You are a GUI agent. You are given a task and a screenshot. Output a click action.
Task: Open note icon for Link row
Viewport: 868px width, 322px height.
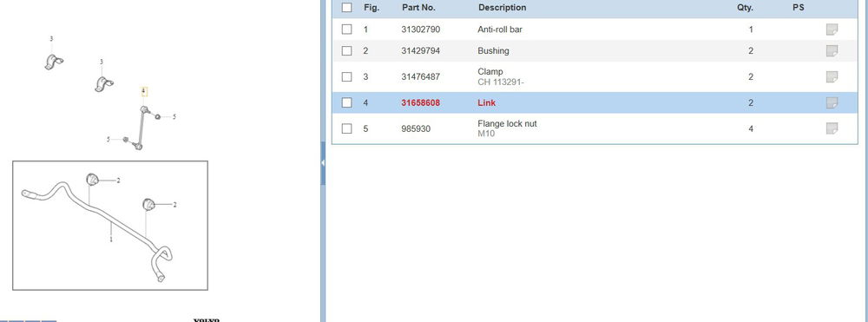(832, 103)
